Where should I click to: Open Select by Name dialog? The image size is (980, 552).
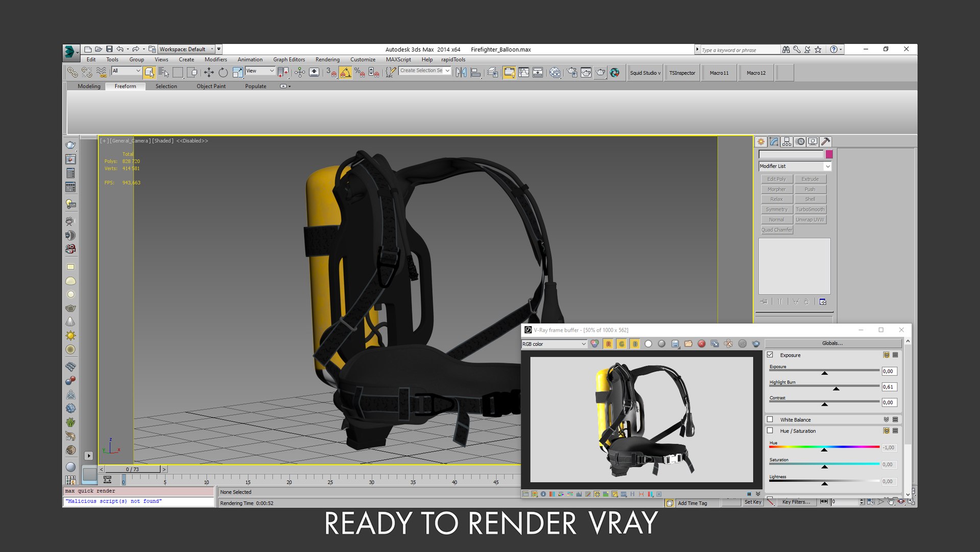pyautogui.click(x=163, y=73)
